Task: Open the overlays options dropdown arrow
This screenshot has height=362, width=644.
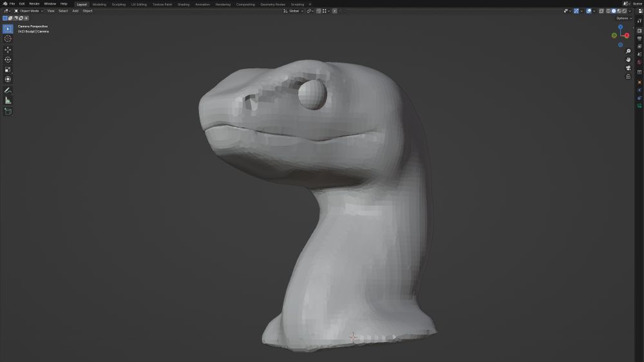Action: [594, 11]
